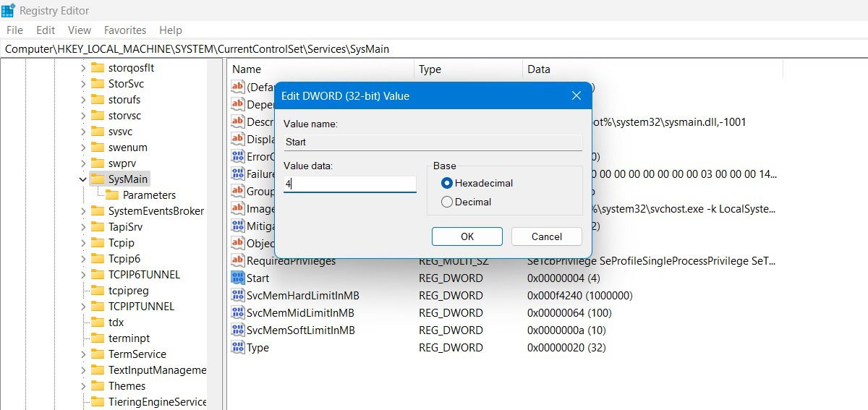Select the svsvc folder icon

tap(97, 132)
